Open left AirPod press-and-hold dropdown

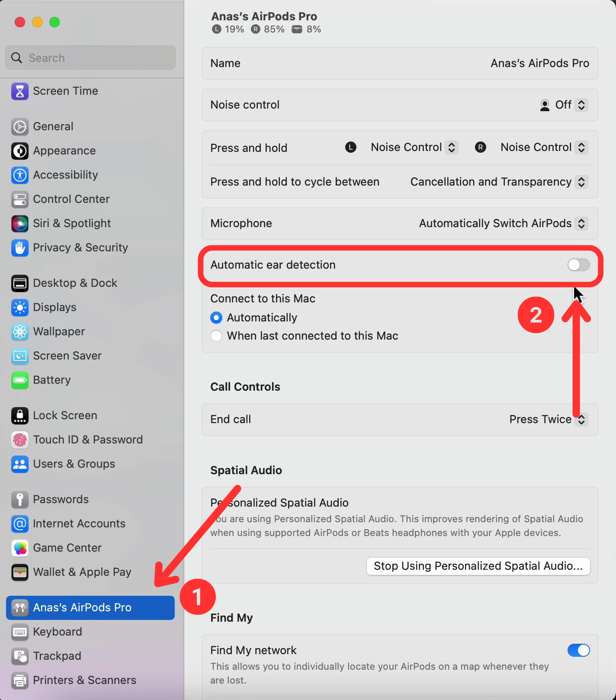414,148
